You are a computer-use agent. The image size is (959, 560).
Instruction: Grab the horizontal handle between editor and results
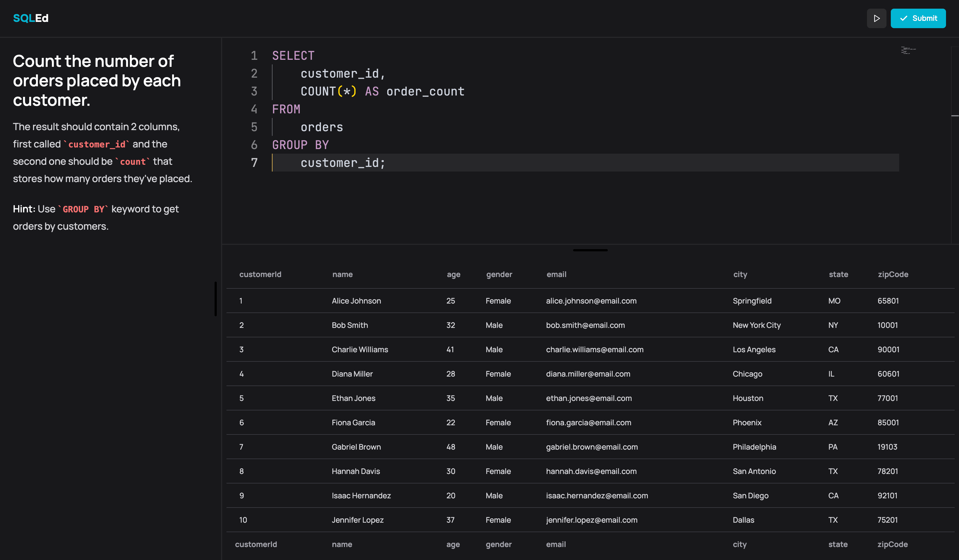590,250
